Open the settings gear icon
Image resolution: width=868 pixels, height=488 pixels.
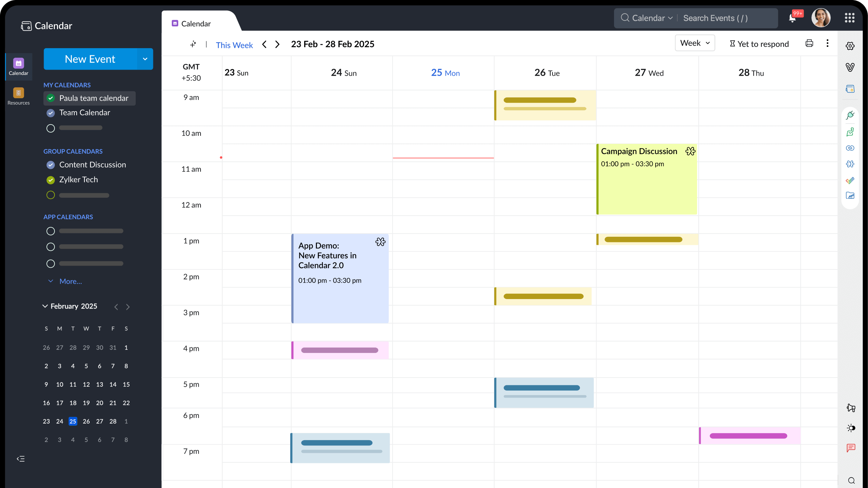click(850, 46)
